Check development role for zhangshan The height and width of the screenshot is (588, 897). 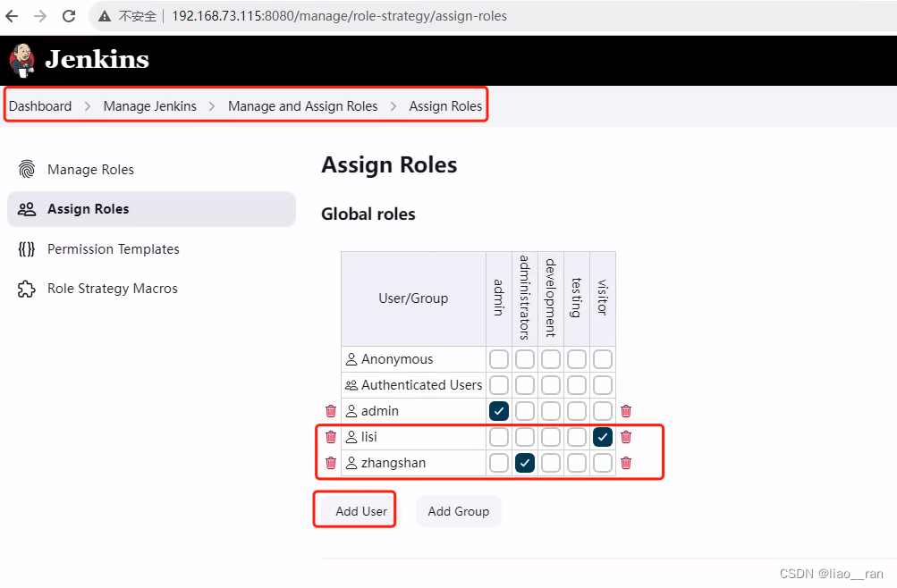[550, 462]
